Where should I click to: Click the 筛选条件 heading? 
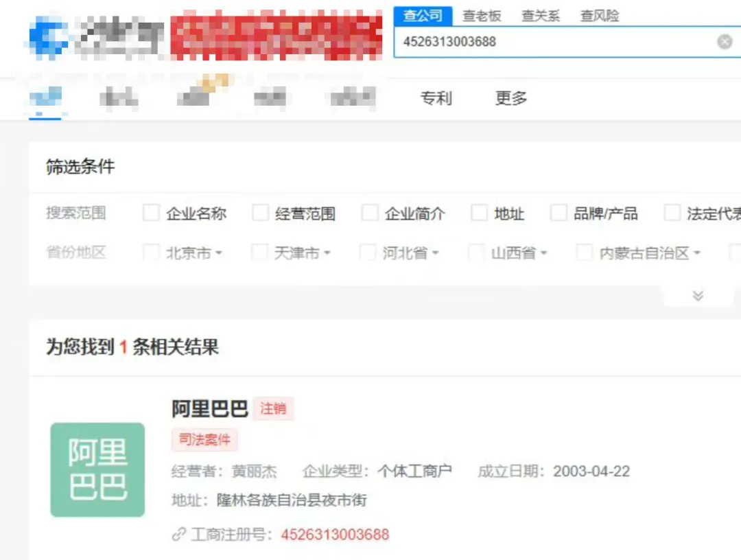[80, 166]
